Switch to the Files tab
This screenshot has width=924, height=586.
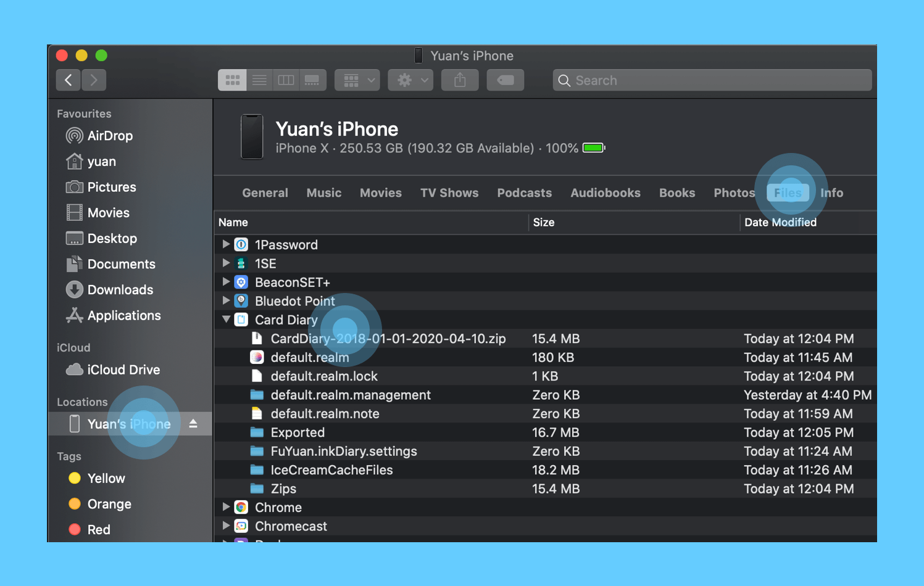788,193
